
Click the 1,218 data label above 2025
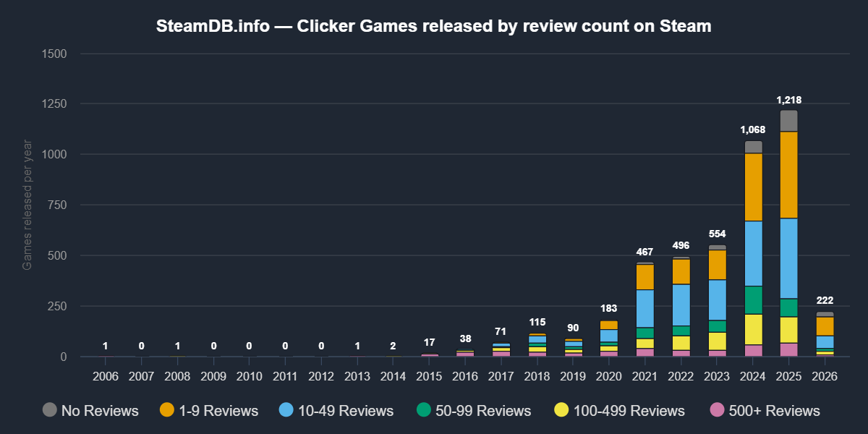(x=788, y=101)
